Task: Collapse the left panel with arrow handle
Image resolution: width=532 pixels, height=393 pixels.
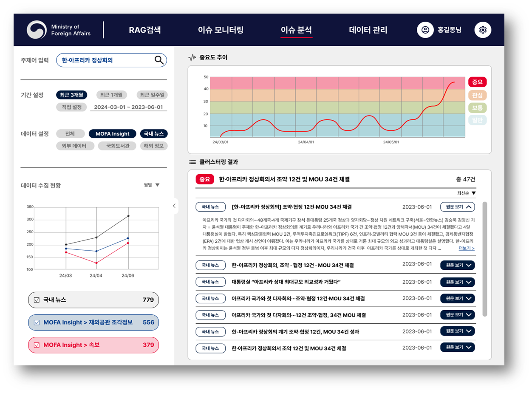Action: tap(174, 206)
